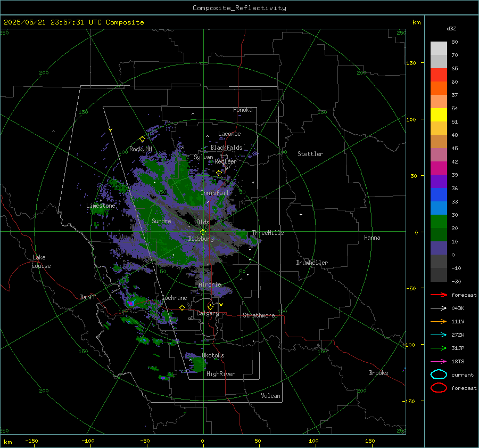Viewport: 479px width, 448px height.
Task: Click the Airdrie city label
Action: [x=210, y=284]
